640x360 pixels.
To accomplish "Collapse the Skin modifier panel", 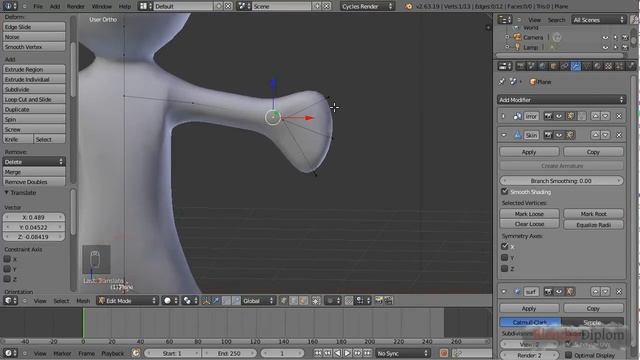I will pyautogui.click(x=504, y=135).
